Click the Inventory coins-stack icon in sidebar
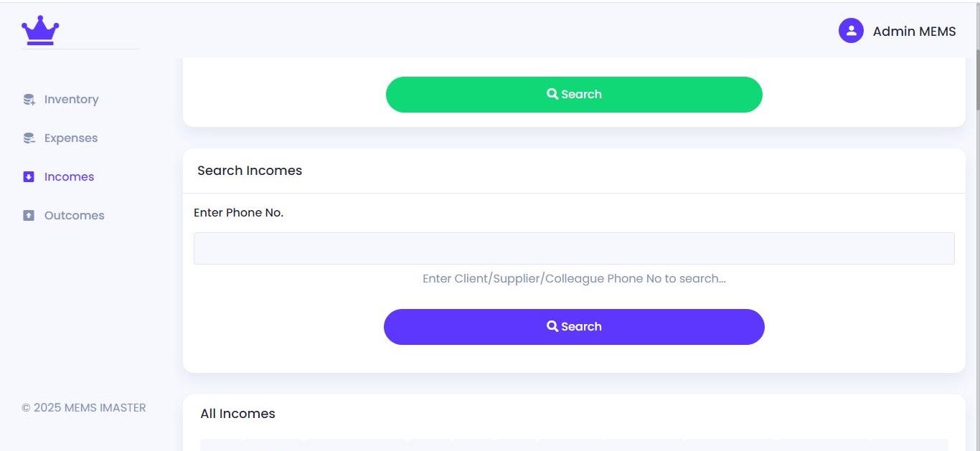 (29, 100)
